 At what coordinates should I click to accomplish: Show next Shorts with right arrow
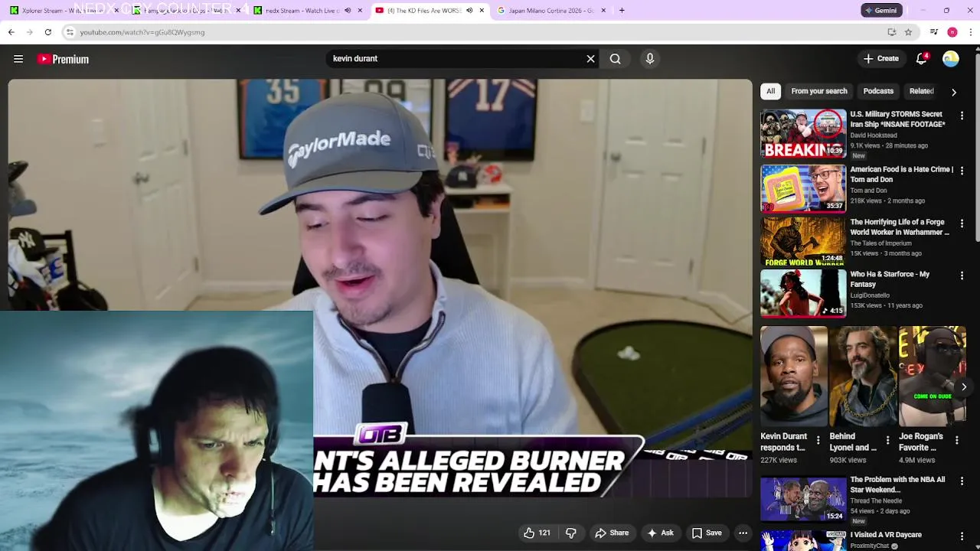pos(964,387)
